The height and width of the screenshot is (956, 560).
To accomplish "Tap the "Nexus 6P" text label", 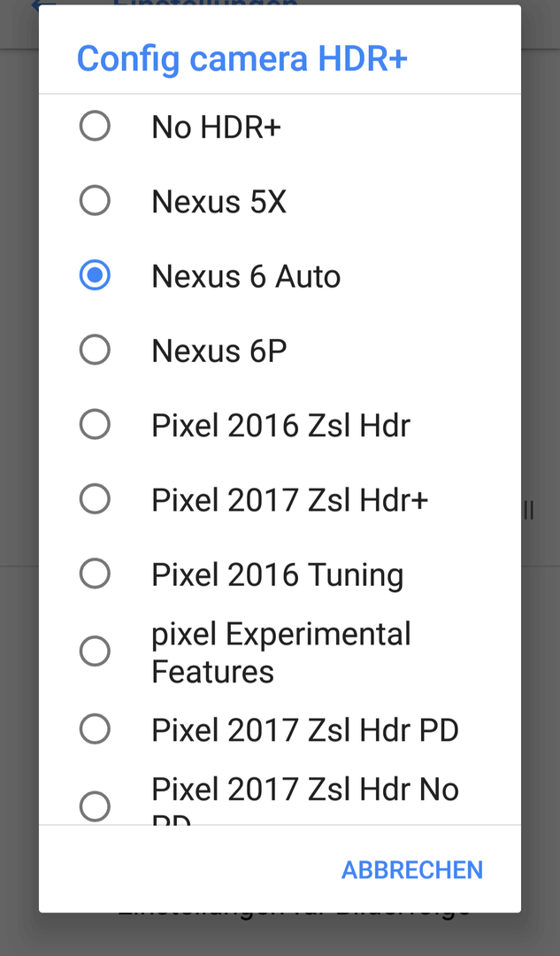I will tap(219, 351).
